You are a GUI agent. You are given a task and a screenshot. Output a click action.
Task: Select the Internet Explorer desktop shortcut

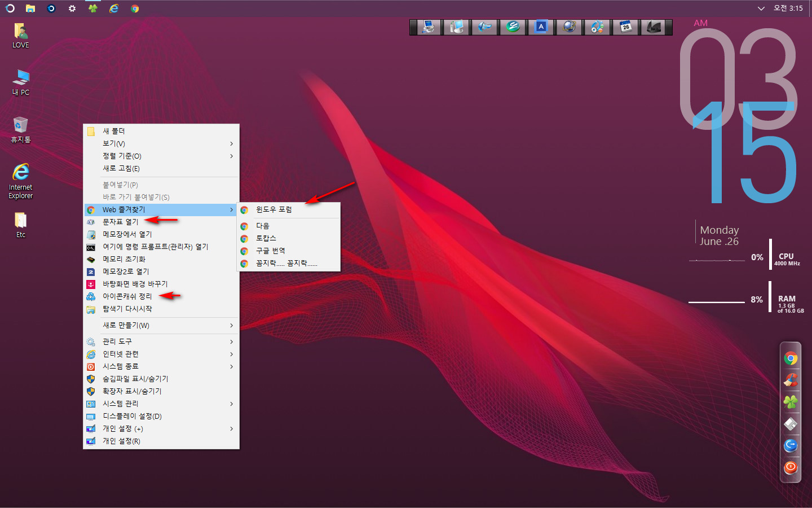click(20, 181)
